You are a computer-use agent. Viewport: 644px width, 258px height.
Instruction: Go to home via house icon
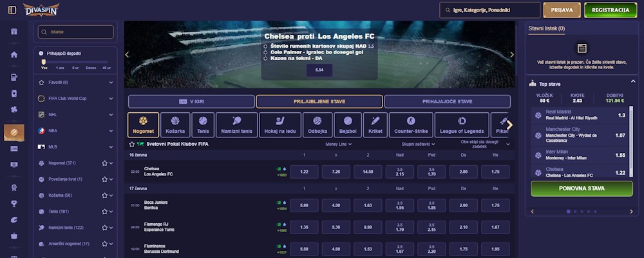pyautogui.click(x=14, y=55)
